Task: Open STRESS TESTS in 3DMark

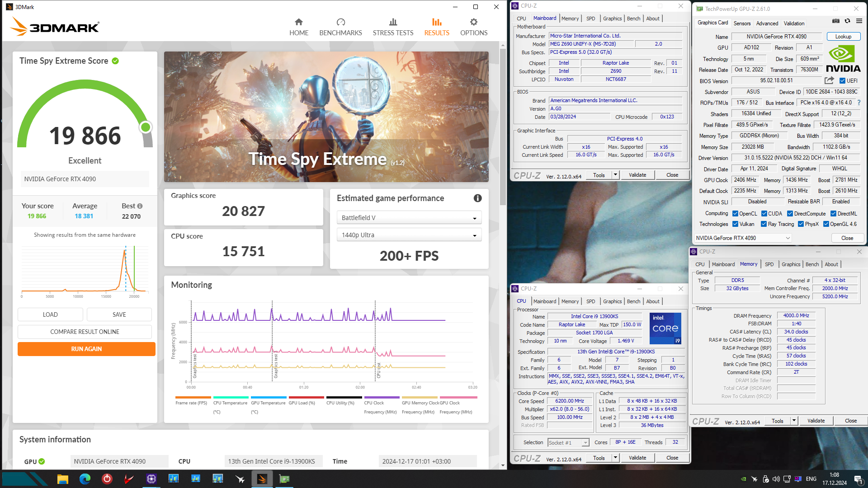Action: (393, 27)
